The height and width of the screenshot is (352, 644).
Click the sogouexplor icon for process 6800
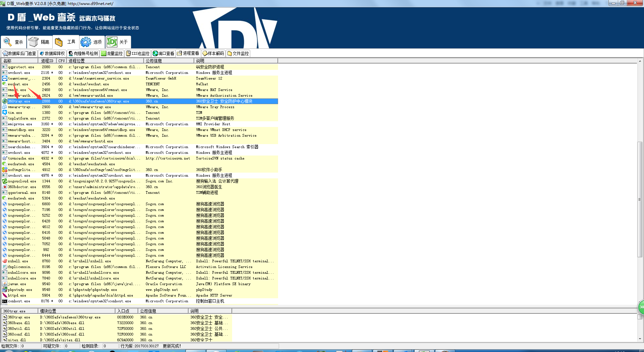pyautogui.click(x=5, y=204)
